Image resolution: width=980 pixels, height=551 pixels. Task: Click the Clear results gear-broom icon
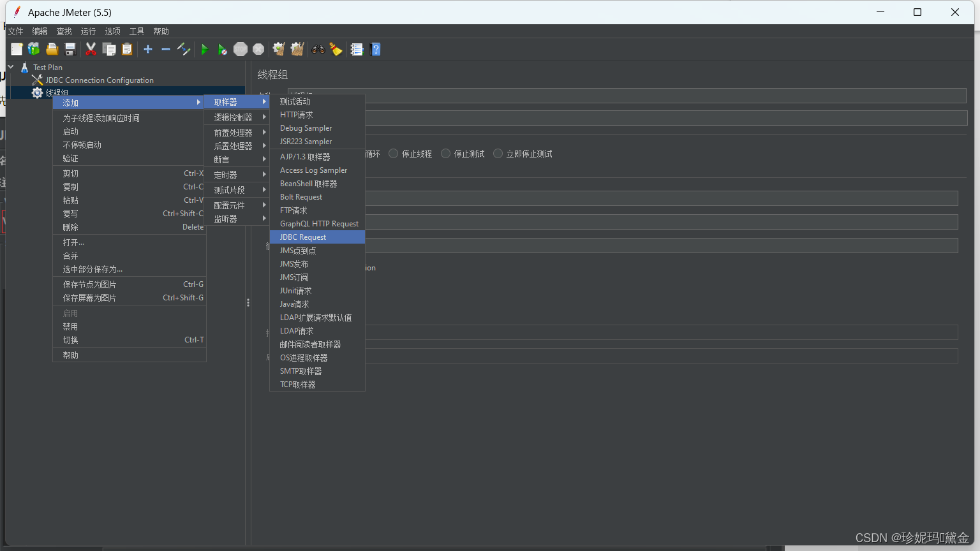[279, 49]
